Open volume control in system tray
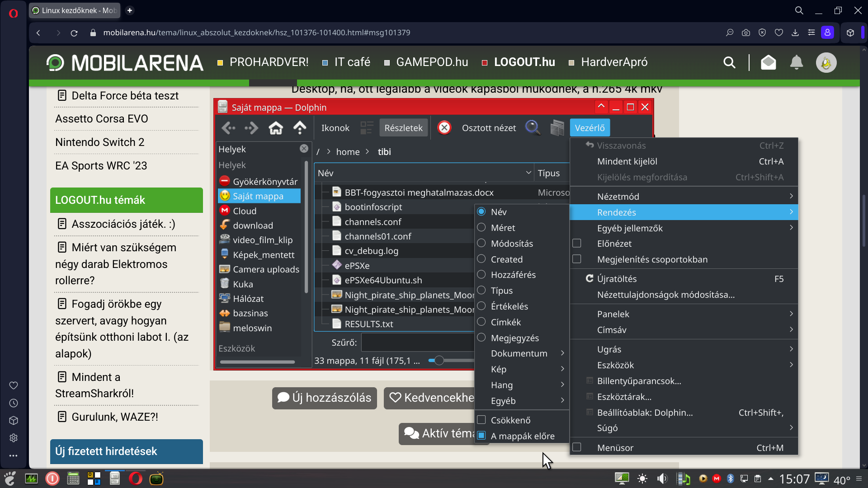 [x=662, y=479]
